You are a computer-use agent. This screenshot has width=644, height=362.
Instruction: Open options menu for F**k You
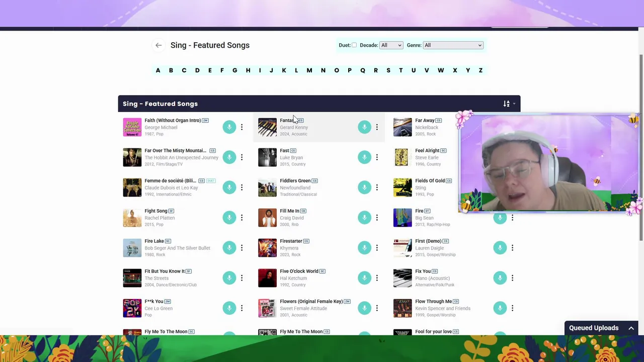[242, 308]
